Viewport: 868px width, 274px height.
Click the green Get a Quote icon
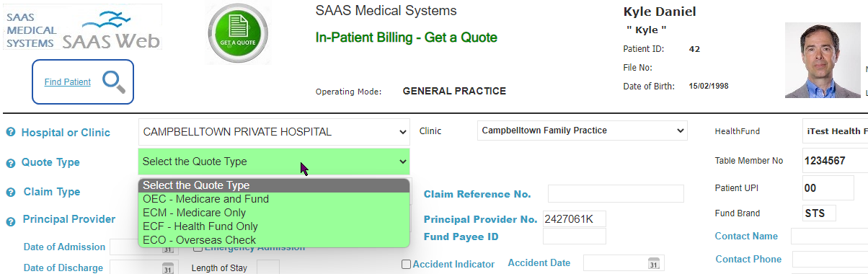click(238, 32)
